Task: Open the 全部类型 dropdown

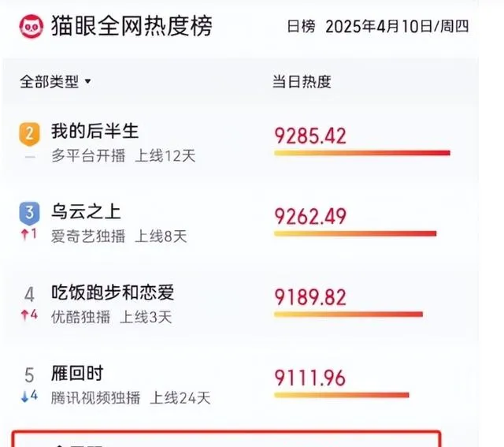Action: (x=55, y=82)
